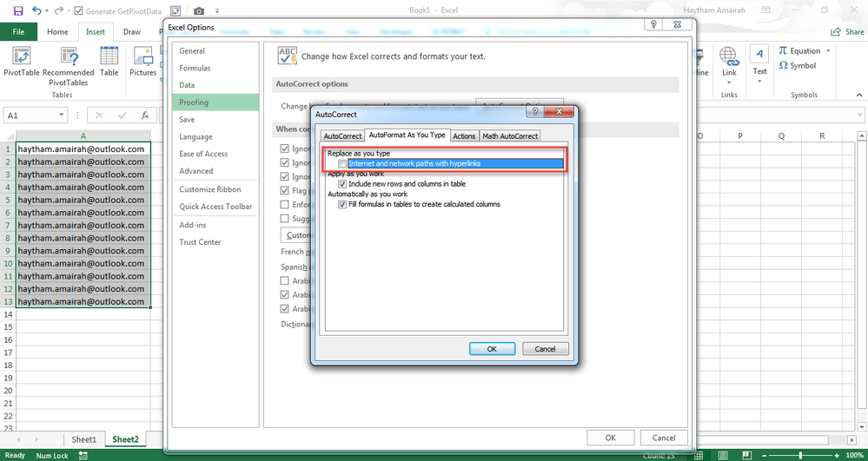Expand the Text group dropdown arrow
The image size is (868, 461).
point(759,82)
